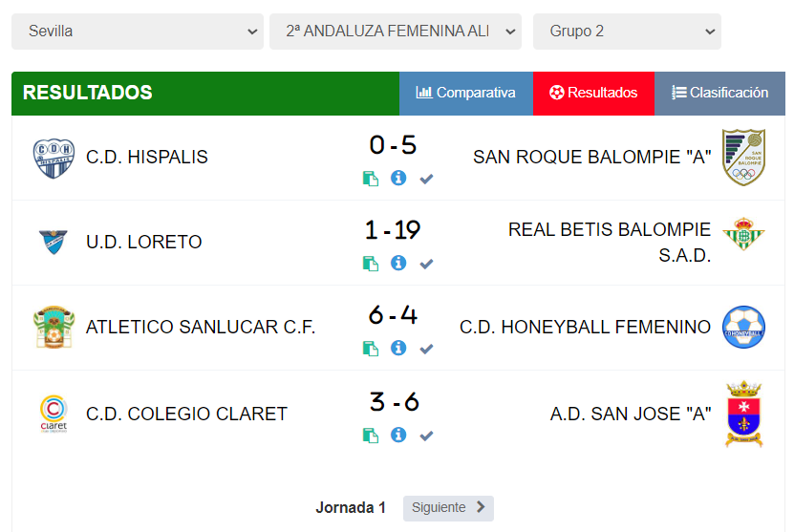Click the C.D. Hispalis team name
The height and width of the screenshot is (532, 794).
[147, 158]
